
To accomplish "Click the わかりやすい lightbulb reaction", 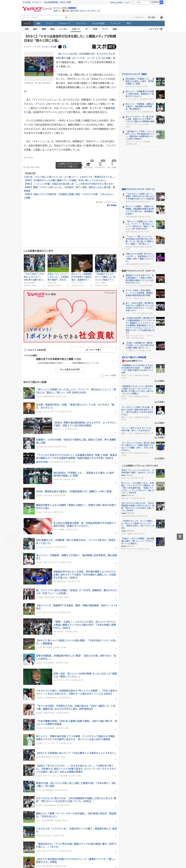I will coord(100,164).
